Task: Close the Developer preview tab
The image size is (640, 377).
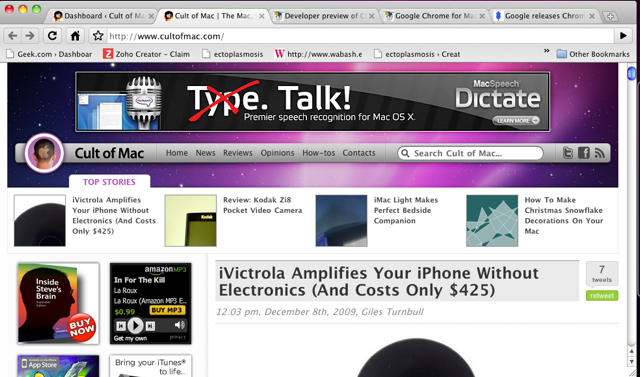Action: (371, 16)
